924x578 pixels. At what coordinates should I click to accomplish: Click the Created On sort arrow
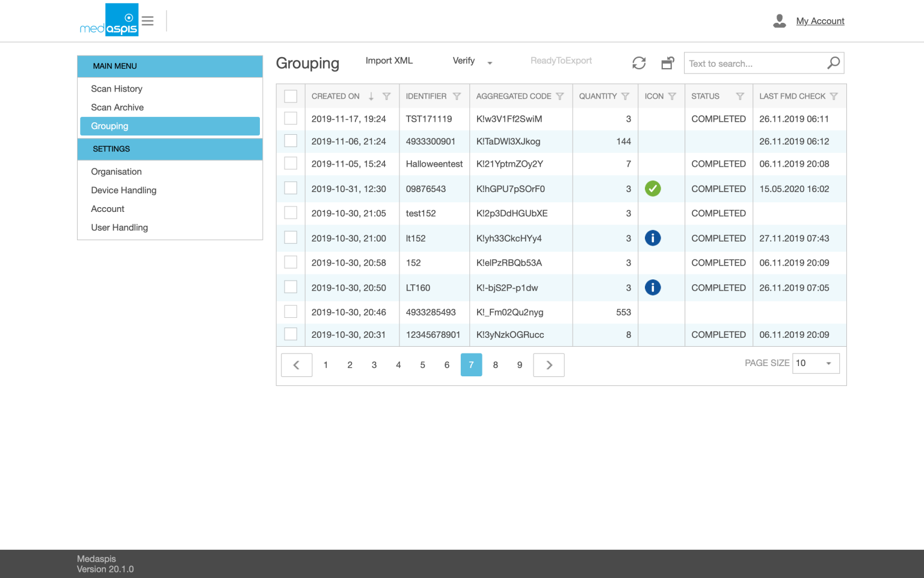click(x=371, y=96)
